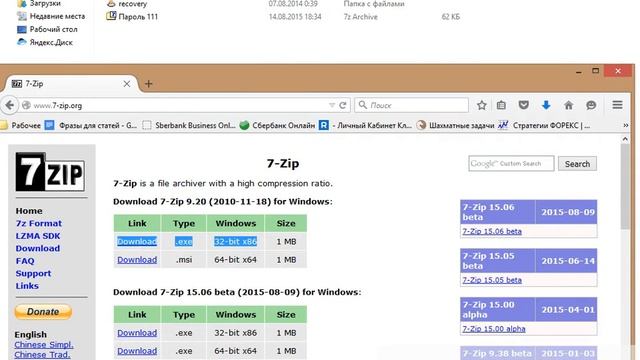
Task: Switch language to Chinese Simpl.
Action: 44,344
